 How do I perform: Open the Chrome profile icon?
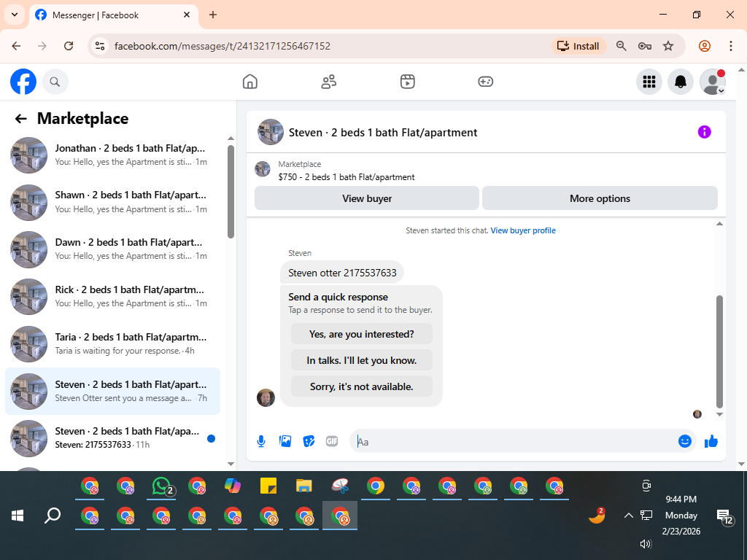click(x=705, y=46)
